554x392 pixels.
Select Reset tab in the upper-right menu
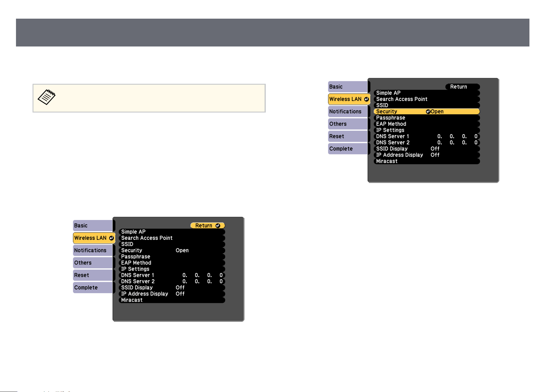coord(348,136)
